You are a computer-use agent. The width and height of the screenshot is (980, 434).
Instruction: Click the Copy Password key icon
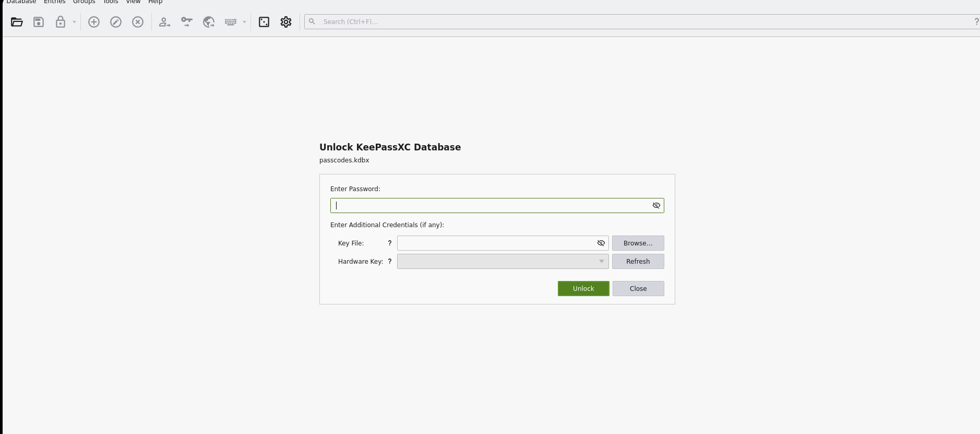click(x=187, y=22)
